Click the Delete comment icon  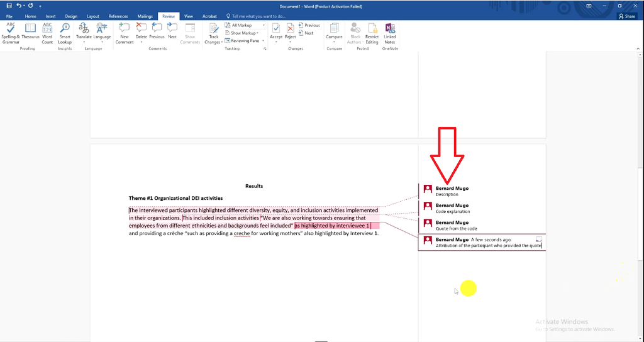point(142,28)
